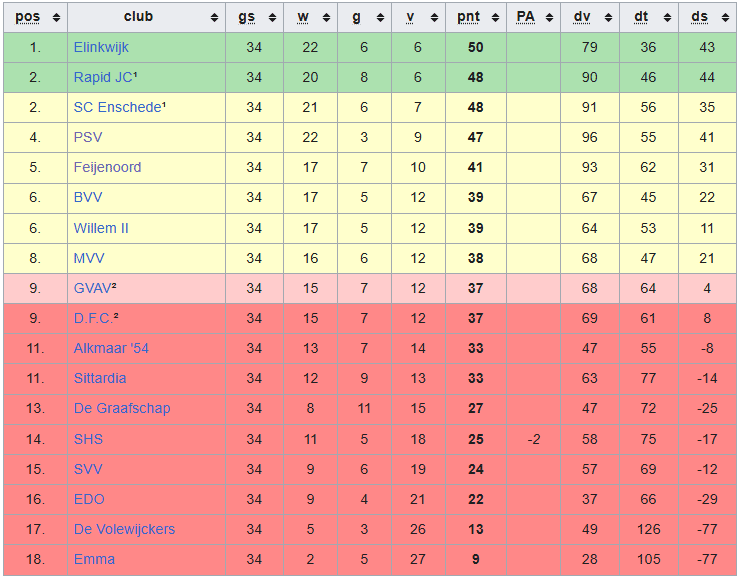Select the Alkmaar '54 link
Image resolution: width=741 pixels, height=577 pixels.
(x=111, y=348)
